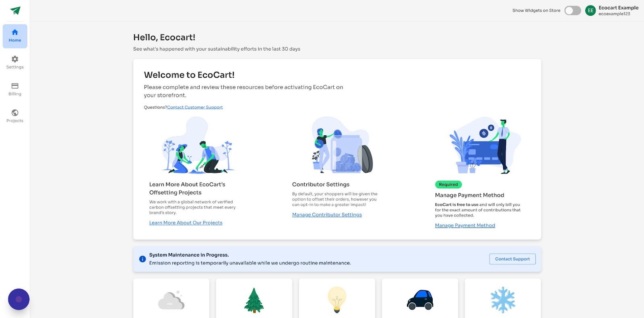Viewport: 644px width, 318px height.
Task: Click the green Required badge
Action: 448,184
